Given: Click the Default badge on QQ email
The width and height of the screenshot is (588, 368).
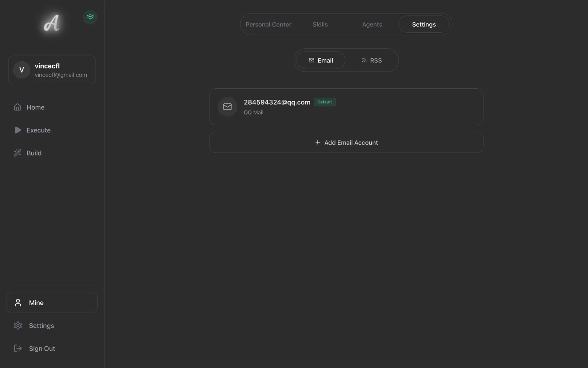Looking at the screenshot, I should point(325,102).
